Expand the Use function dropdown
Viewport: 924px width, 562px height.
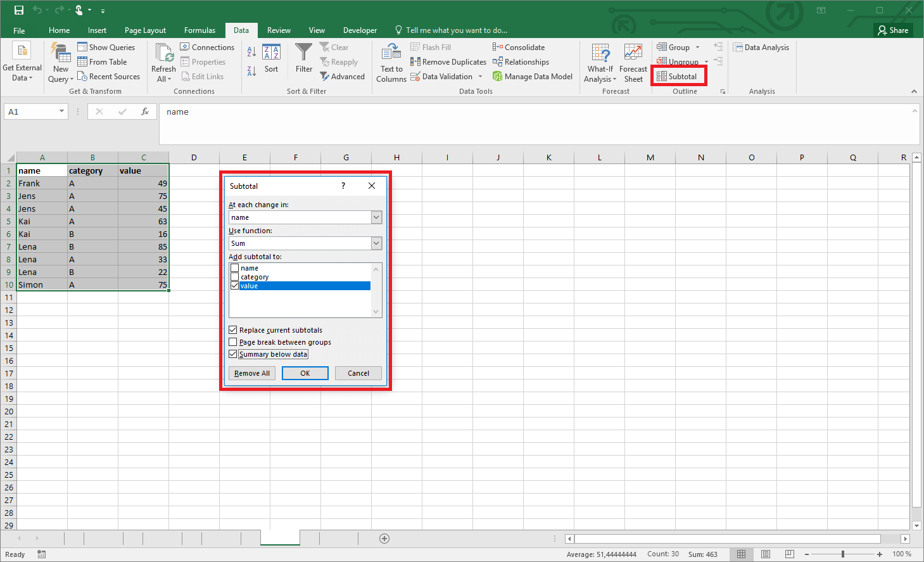(376, 243)
